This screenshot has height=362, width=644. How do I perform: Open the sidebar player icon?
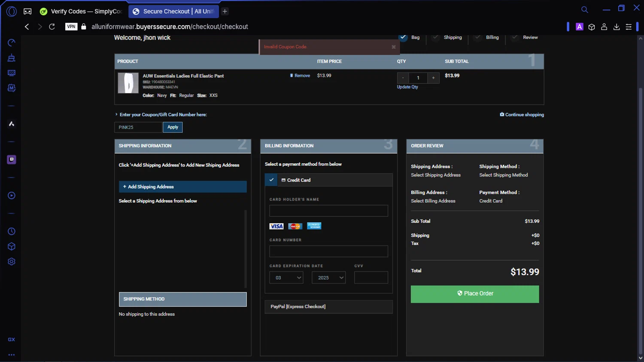(12, 195)
